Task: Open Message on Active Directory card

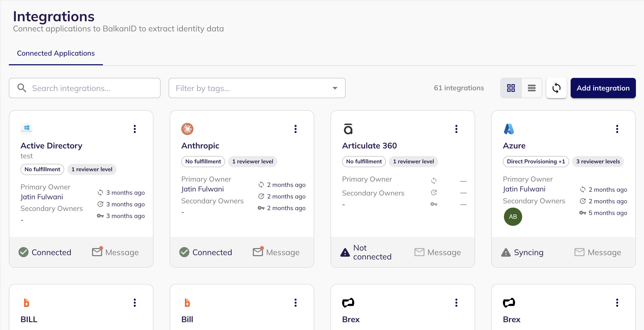Action: pos(115,252)
